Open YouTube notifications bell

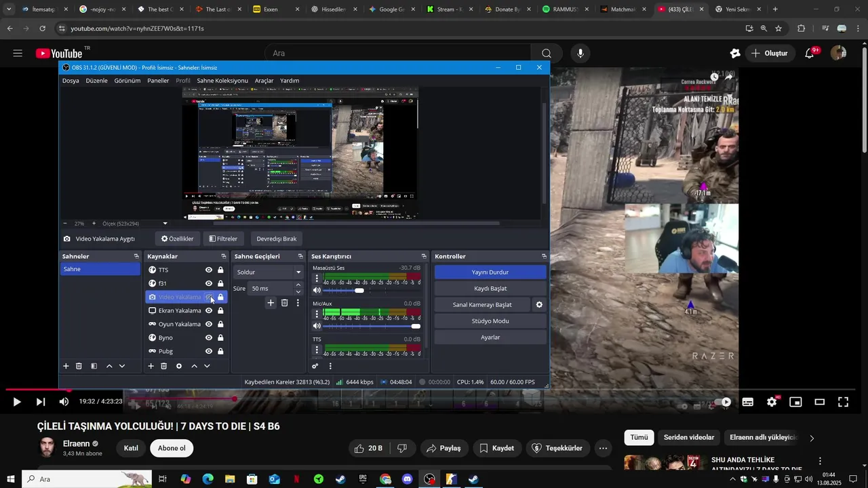coord(810,53)
